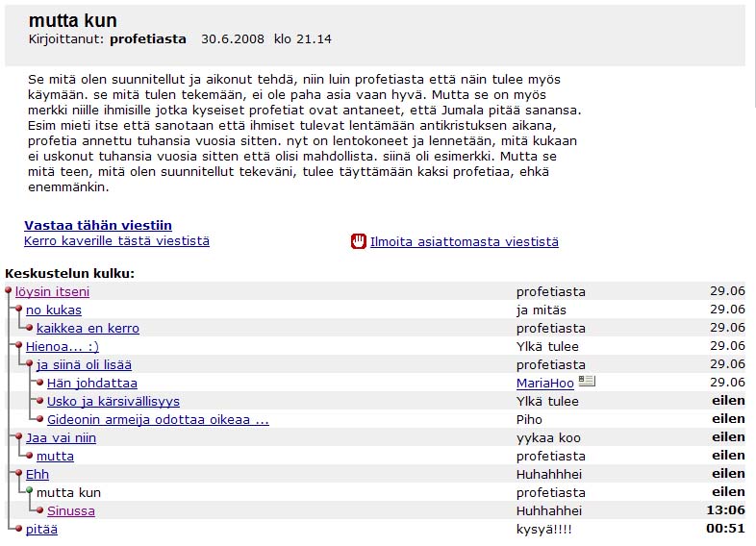Open the 'no kukas' reply
The height and width of the screenshot is (546, 756).
(54, 310)
